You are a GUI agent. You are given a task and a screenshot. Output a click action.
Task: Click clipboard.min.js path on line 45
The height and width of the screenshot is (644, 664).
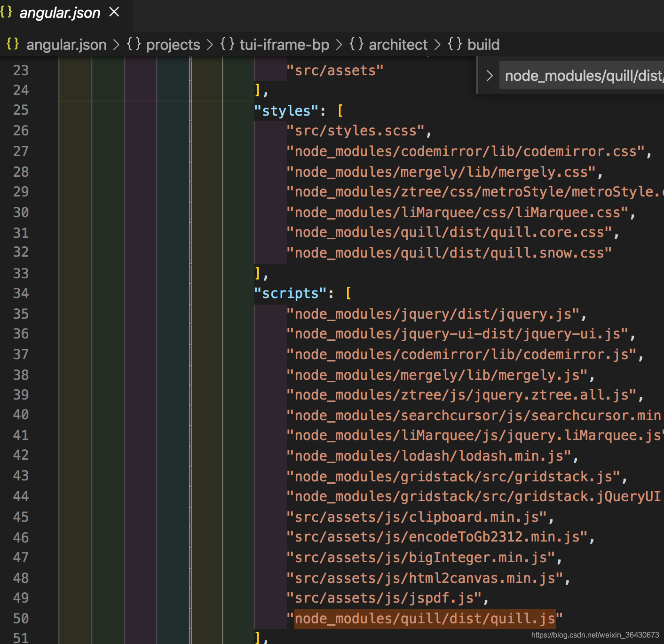click(417, 517)
